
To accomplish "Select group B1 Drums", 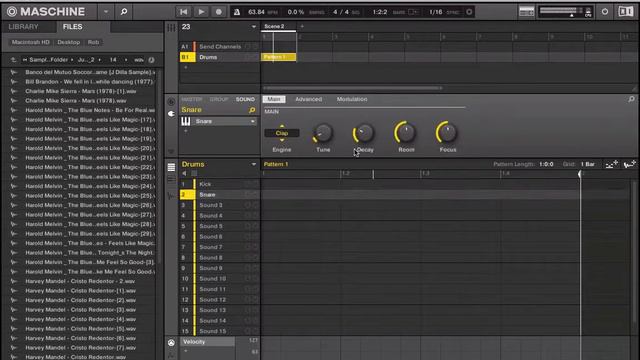I will coord(219,57).
